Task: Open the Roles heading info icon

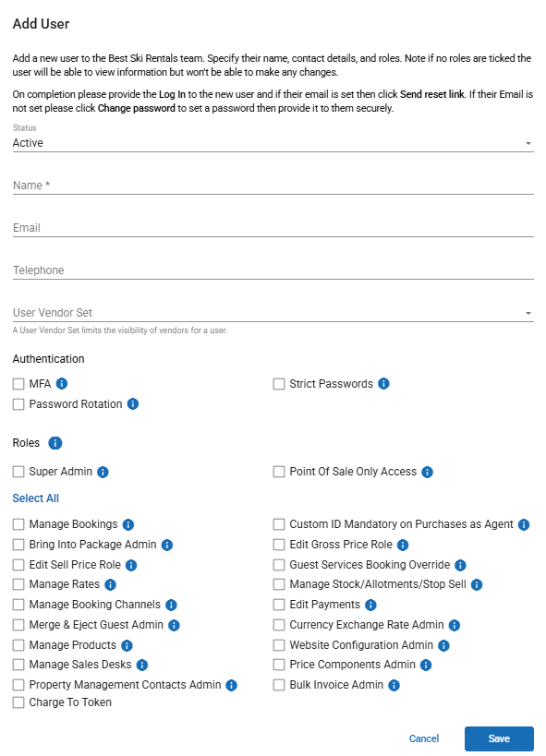Action: click(x=55, y=443)
